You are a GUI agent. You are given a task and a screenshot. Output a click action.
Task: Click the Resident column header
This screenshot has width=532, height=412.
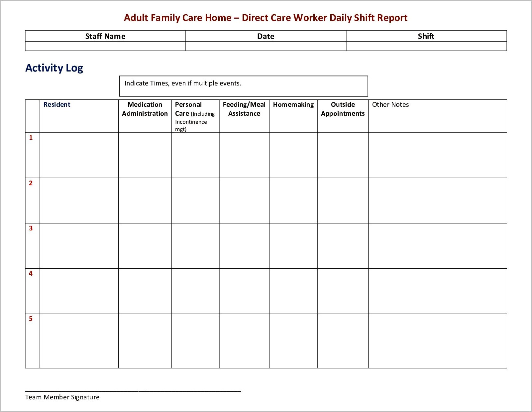[x=79, y=116]
